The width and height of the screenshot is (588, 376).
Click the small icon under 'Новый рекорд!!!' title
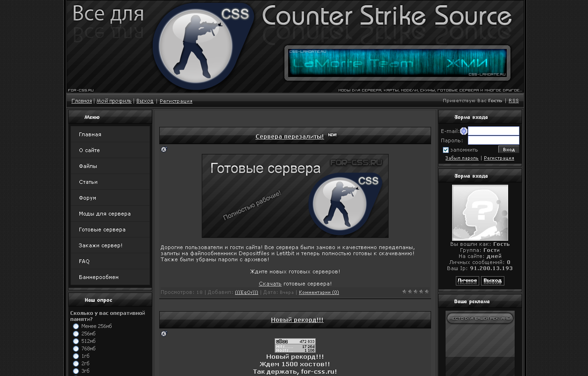click(x=164, y=334)
